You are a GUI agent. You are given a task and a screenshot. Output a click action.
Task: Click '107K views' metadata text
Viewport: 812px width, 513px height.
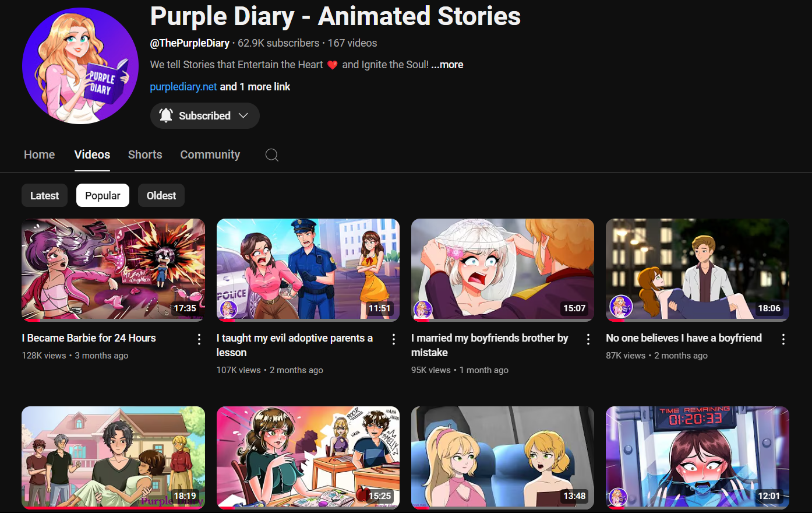(238, 370)
